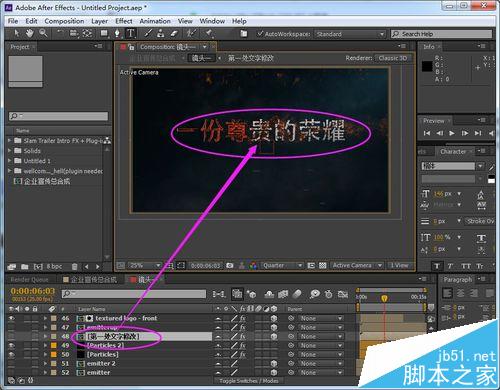The image size is (500, 390).
Task: Jump to last frame in Preview panel
Action: (x=478, y=133)
